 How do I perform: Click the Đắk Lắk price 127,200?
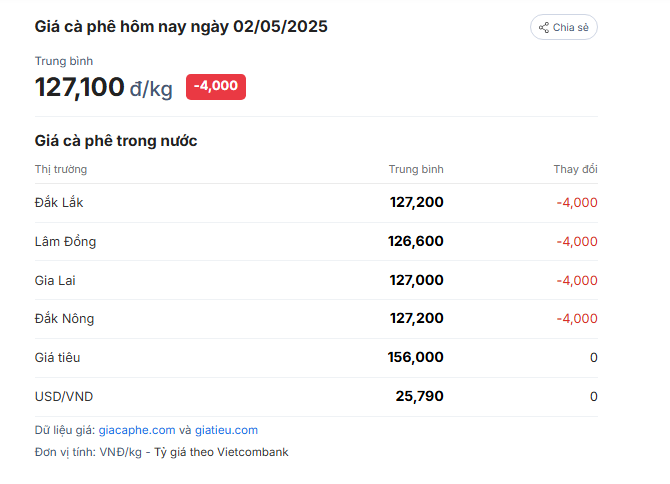coord(417,202)
